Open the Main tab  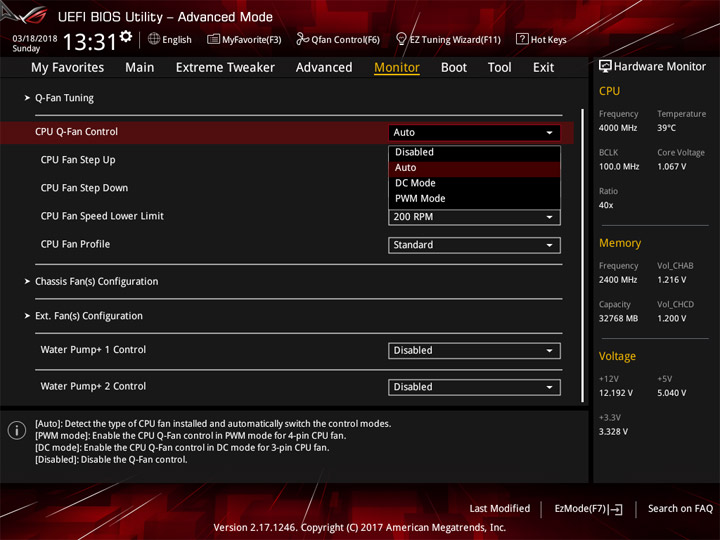(x=140, y=68)
